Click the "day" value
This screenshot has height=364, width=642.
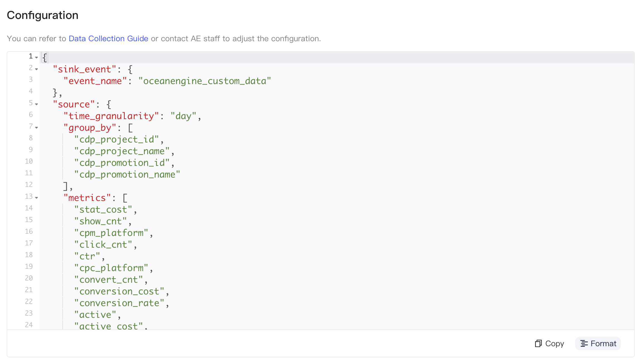183,116
